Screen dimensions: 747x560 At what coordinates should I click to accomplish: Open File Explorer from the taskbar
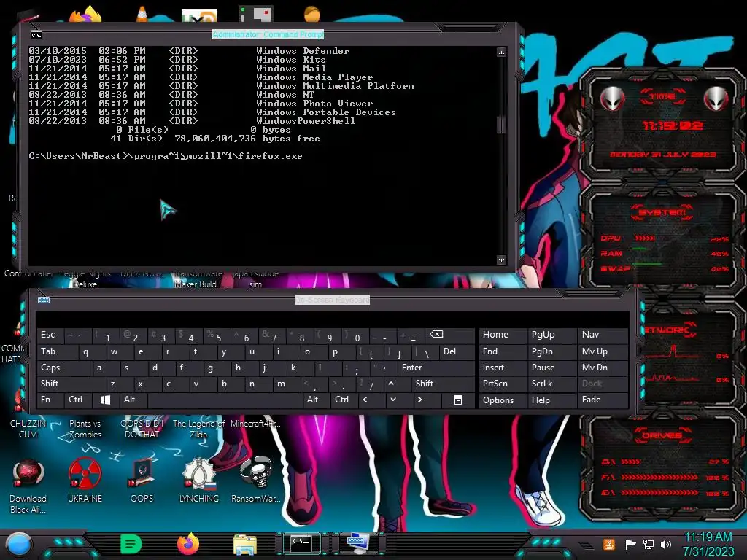coord(245,545)
